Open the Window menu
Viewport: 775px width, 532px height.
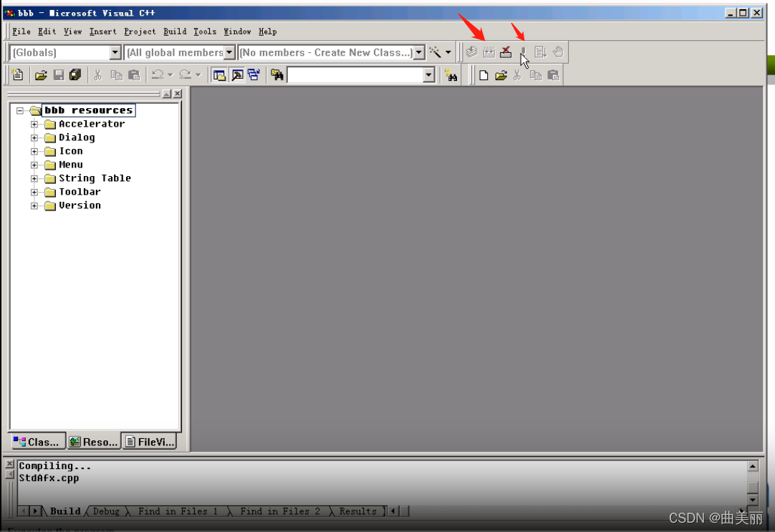[237, 32]
